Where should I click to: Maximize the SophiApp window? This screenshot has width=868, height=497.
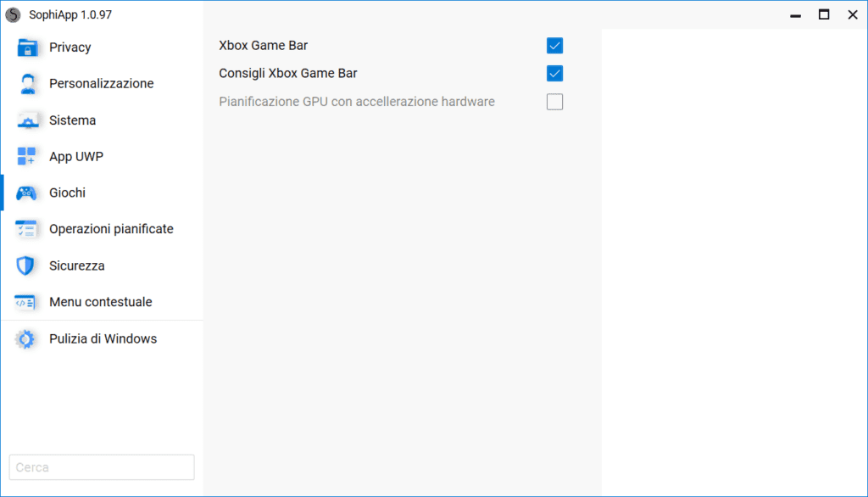pyautogui.click(x=824, y=15)
